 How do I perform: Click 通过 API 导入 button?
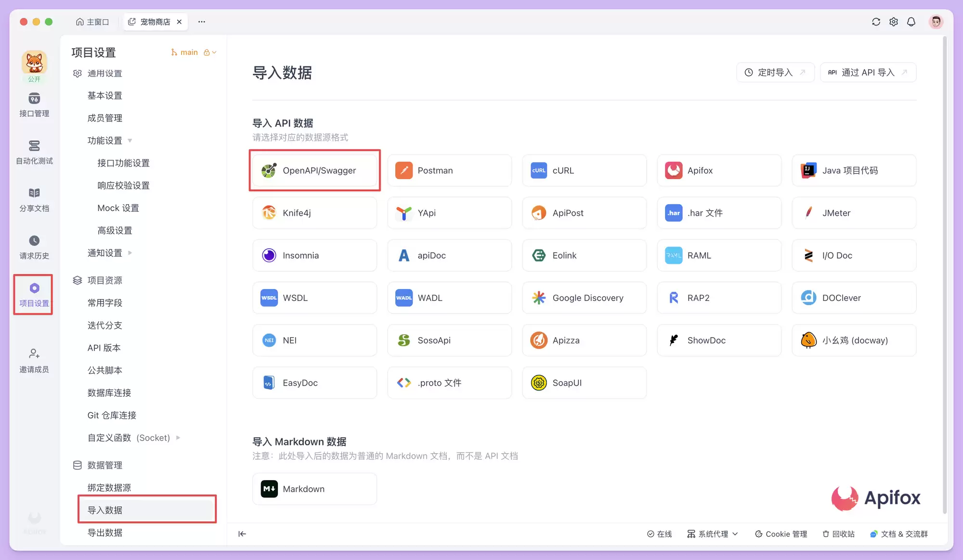(868, 72)
